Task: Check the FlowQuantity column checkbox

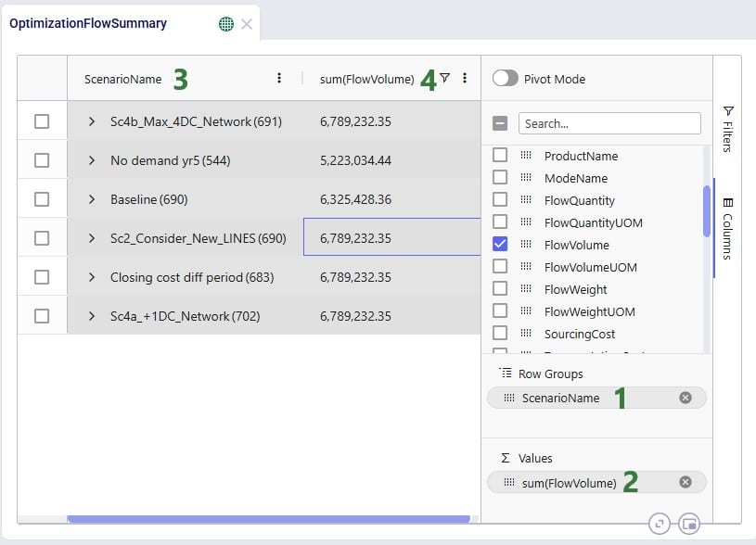Action: pos(500,199)
